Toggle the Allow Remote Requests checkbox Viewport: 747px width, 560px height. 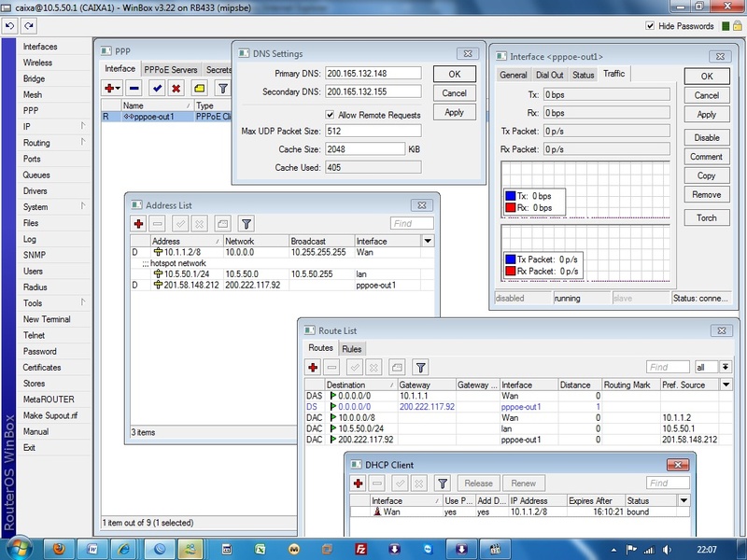click(331, 115)
